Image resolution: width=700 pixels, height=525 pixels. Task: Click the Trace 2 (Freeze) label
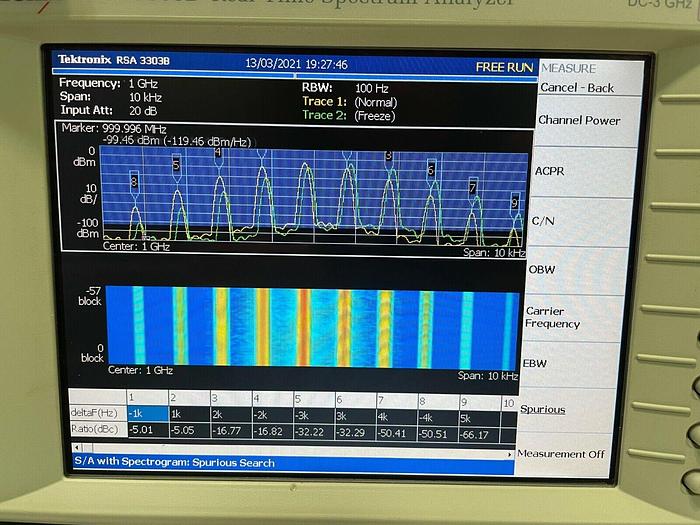pos(349,116)
